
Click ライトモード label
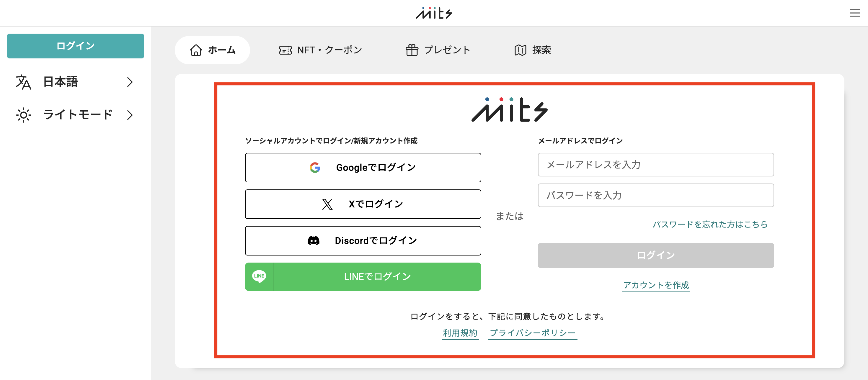[x=78, y=115]
